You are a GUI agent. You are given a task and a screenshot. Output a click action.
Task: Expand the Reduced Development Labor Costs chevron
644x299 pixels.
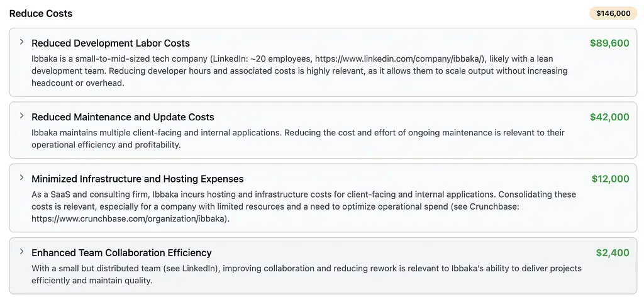pyautogui.click(x=21, y=42)
